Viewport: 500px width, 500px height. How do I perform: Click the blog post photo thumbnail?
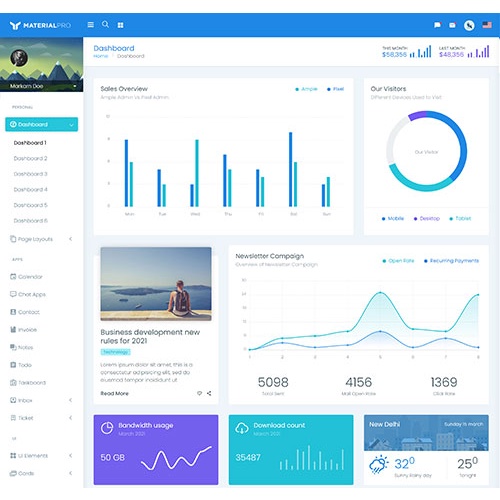tap(156, 284)
